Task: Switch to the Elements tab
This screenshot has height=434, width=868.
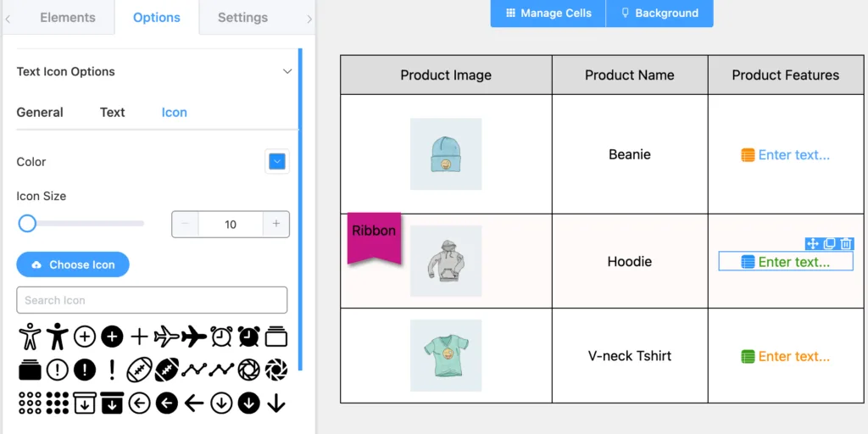Action: 68,18
